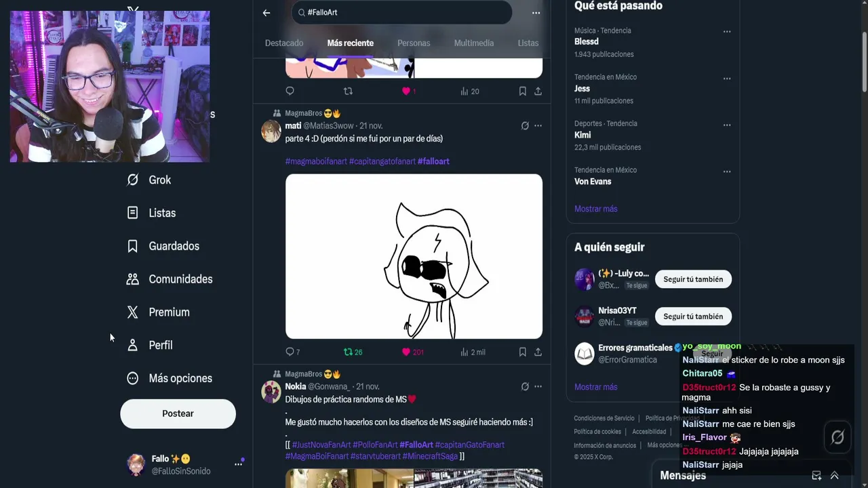
Task: Click the Grok icon on Nokia's post
Action: [524, 386]
